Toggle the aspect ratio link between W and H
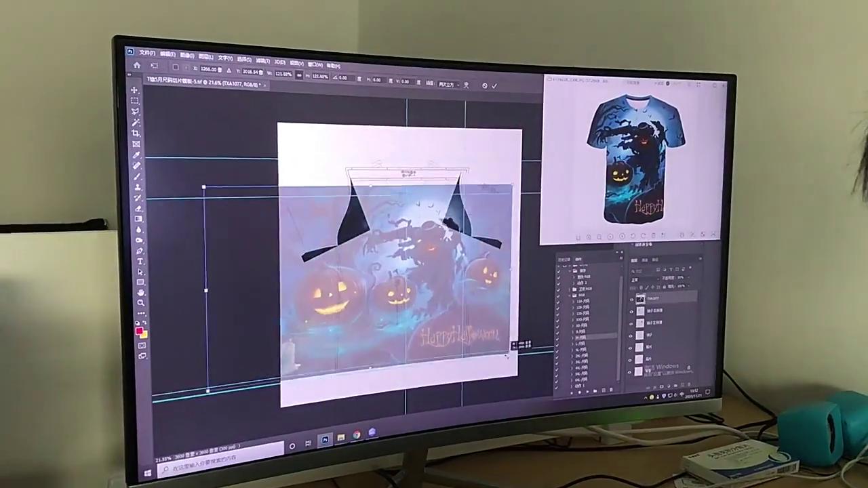This screenshot has height=488, width=868. click(x=298, y=75)
